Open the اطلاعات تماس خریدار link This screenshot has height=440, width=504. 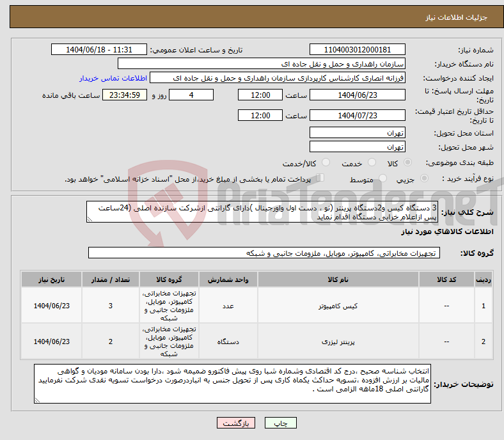(113, 78)
